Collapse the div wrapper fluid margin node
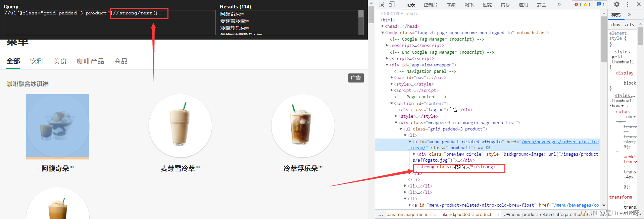644x219 pixels. pyautogui.click(x=396, y=122)
